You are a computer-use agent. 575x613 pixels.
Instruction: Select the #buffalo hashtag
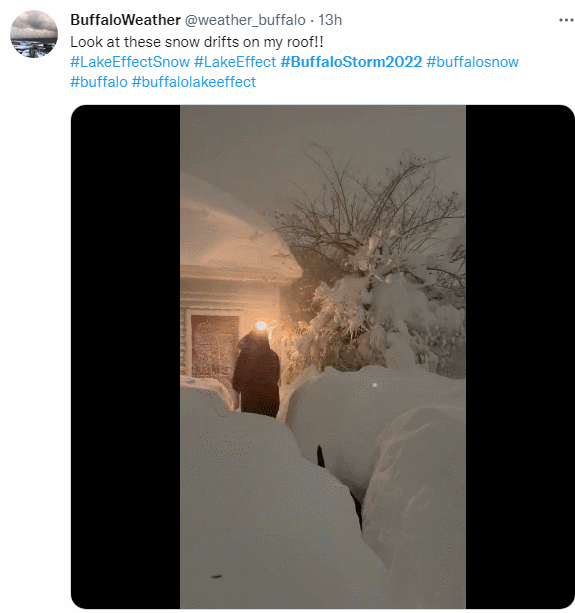click(x=99, y=82)
